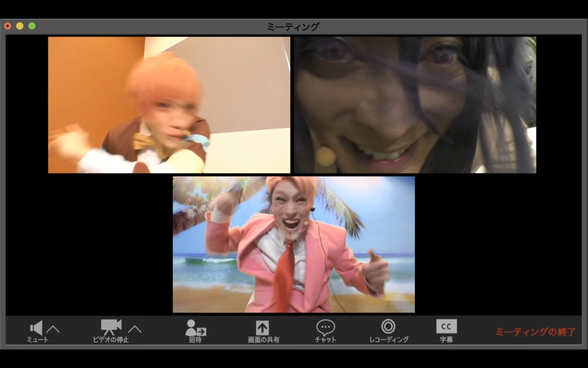
Task: Click the ミーティング window title
Action: [293, 27]
